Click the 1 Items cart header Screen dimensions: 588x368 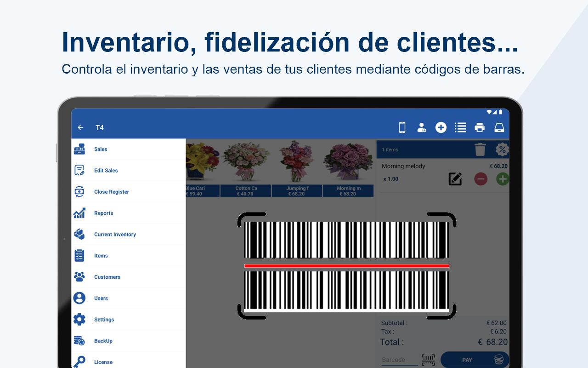(x=390, y=149)
